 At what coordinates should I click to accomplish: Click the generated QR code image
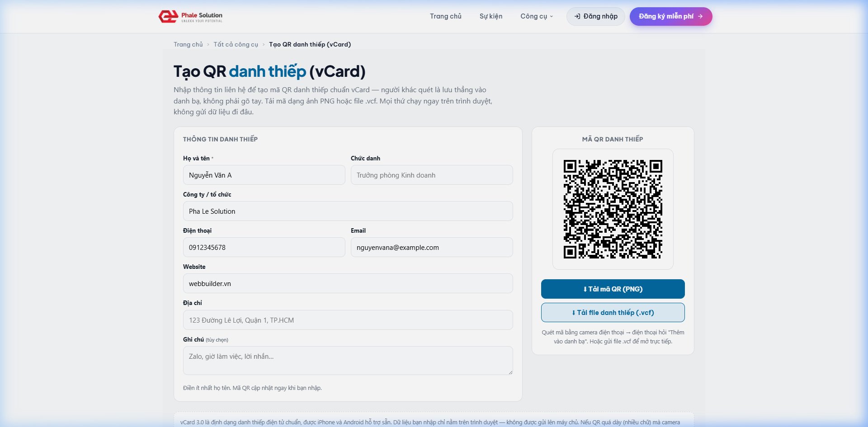click(613, 209)
